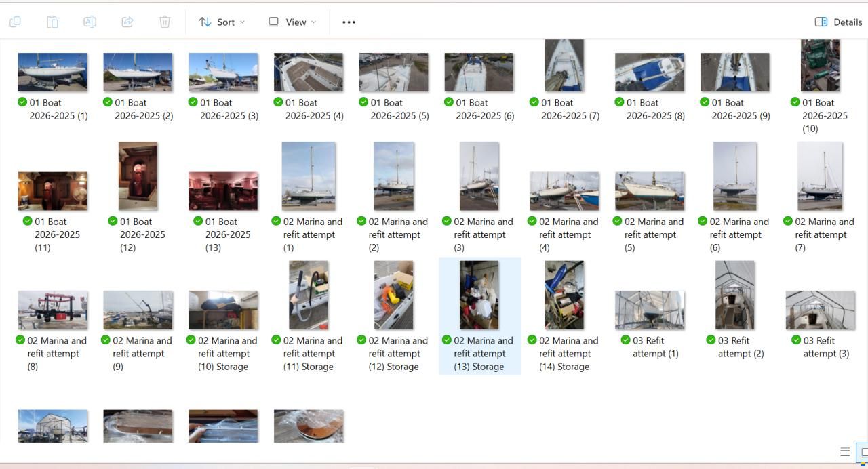Screen dimensions: 868x469
Task: Select the 01 Boat 2026-2025 (12) interior photo
Action: click(x=138, y=176)
